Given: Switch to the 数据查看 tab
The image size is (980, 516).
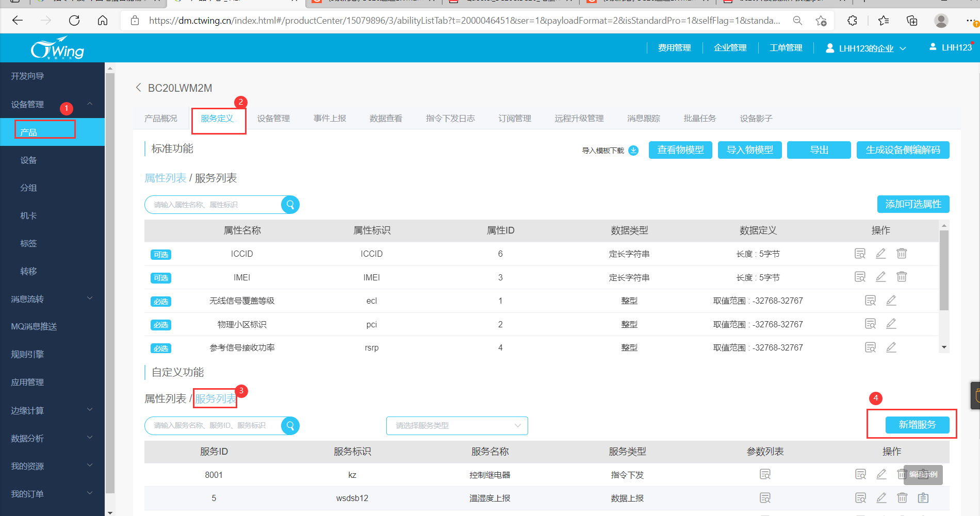Looking at the screenshot, I should 386,119.
